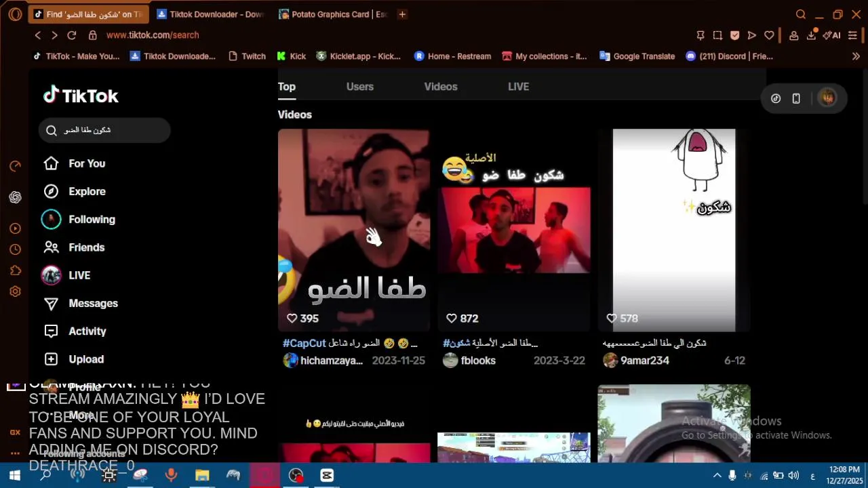Open the browser downloads icon
Image resolution: width=868 pixels, height=488 pixels.
(811, 35)
